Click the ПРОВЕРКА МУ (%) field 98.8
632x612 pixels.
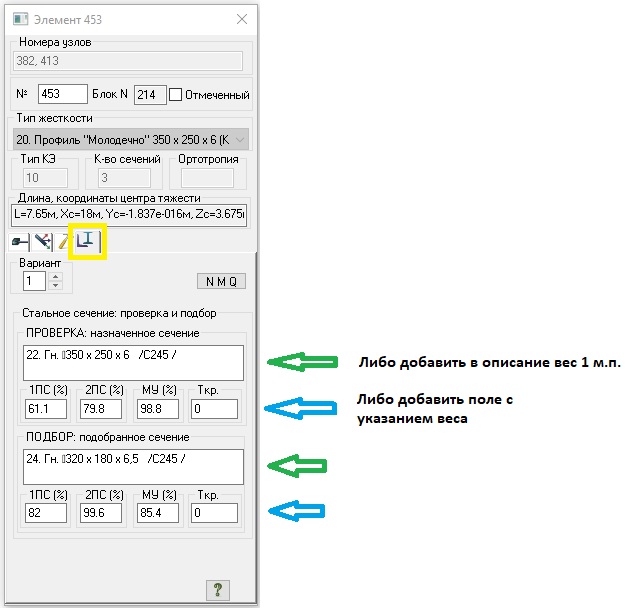155,409
